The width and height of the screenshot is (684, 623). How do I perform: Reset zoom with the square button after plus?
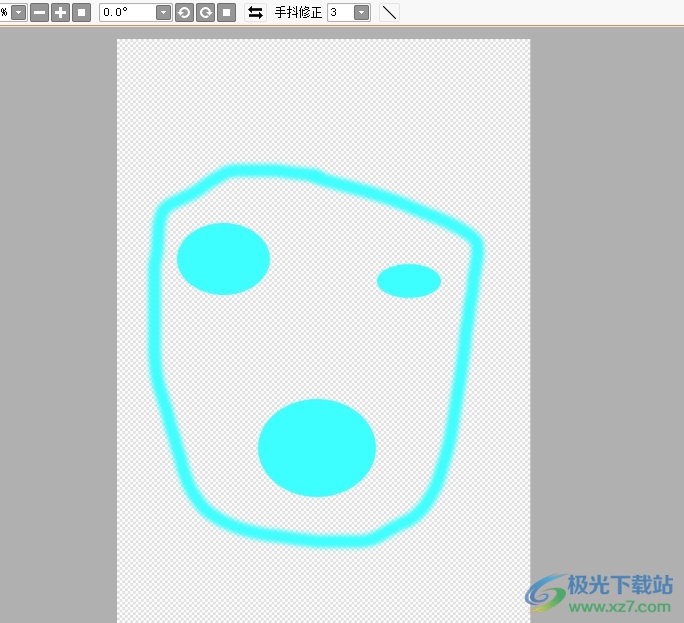[81, 13]
